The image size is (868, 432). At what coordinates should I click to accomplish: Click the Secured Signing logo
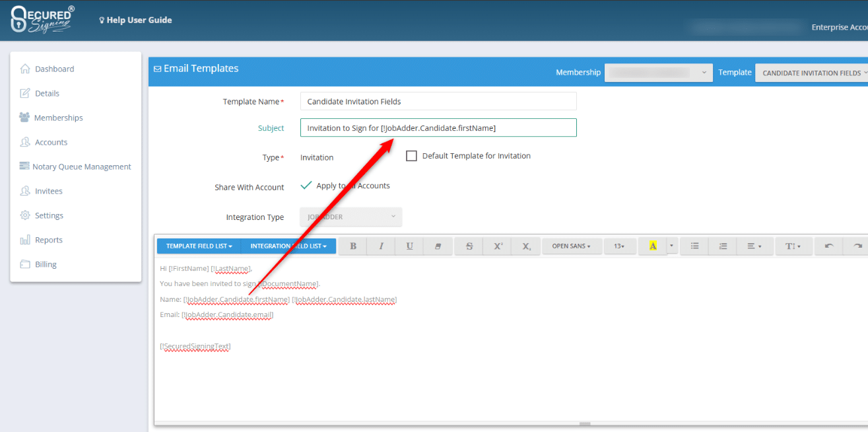point(42,19)
